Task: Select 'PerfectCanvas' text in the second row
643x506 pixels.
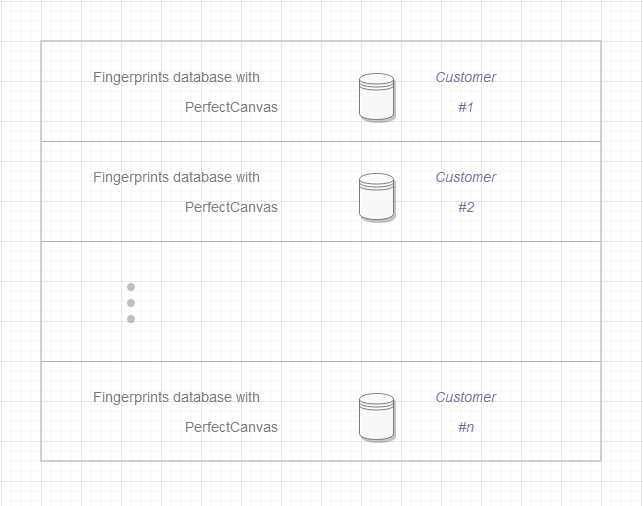Action: [231, 207]
